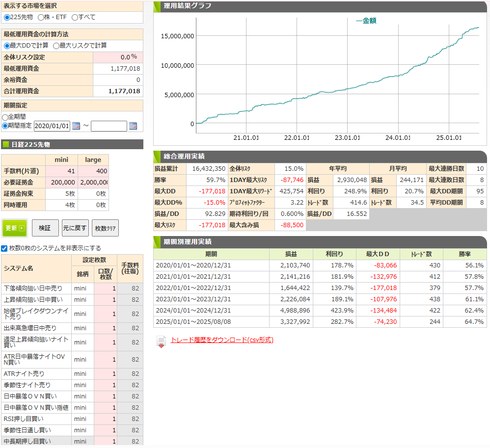Uncheck 枚数0枚のシステムを非表示にする checkbox
Screen dimensions: 490x448
[4, 248]
